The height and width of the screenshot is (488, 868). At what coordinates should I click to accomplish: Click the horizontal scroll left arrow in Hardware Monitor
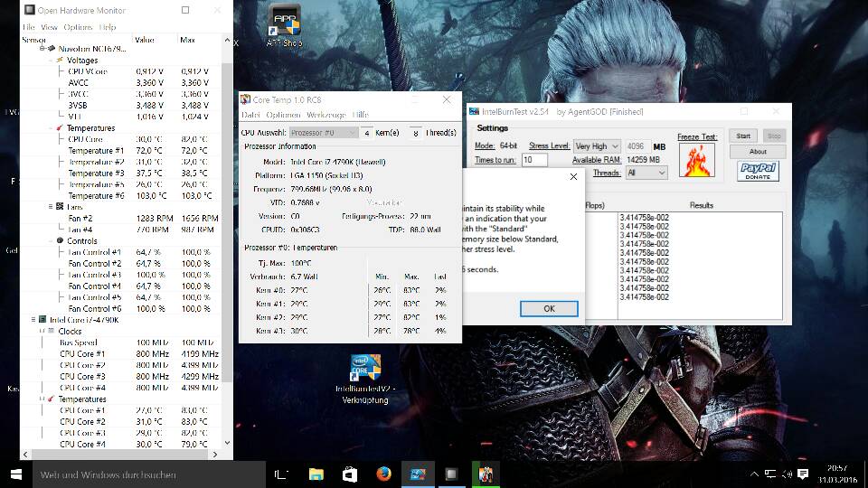pos(25,455)
